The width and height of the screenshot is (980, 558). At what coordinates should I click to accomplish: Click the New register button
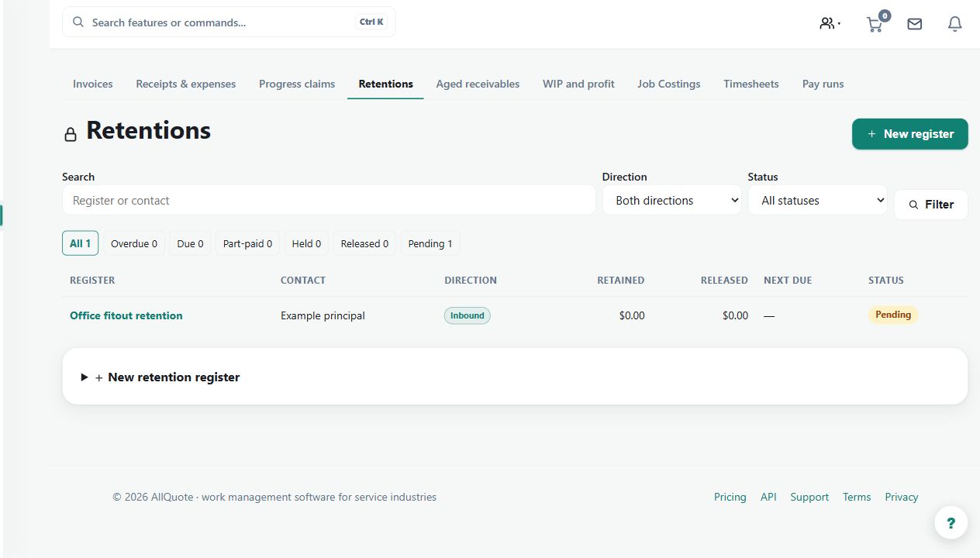(910, 134)
